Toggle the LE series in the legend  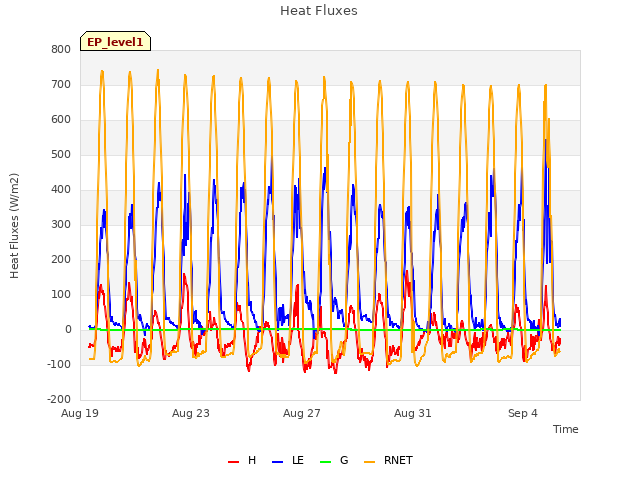pos(288,460)
